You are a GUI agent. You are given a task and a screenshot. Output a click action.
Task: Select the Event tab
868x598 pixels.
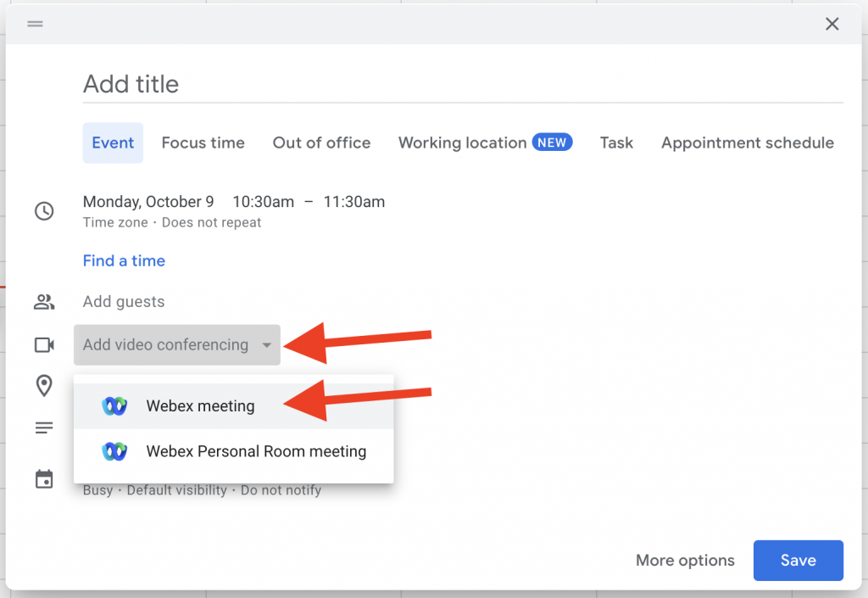tap(113, 143)
